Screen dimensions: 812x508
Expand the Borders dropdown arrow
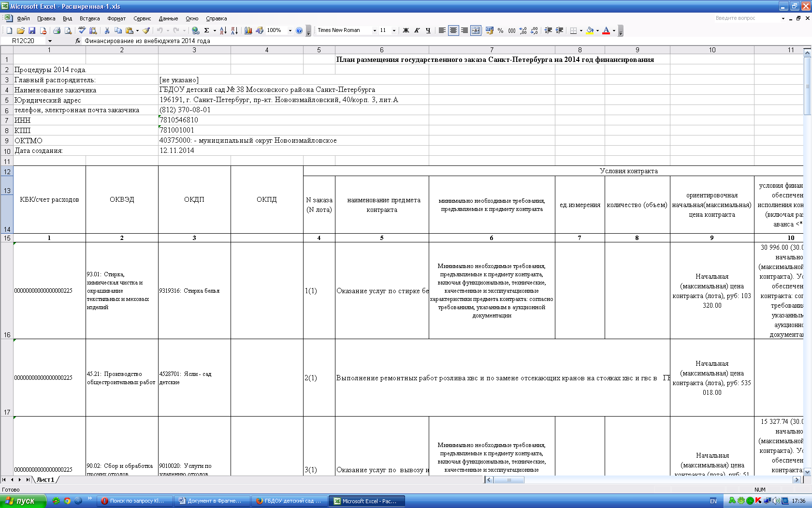point(581,30)
